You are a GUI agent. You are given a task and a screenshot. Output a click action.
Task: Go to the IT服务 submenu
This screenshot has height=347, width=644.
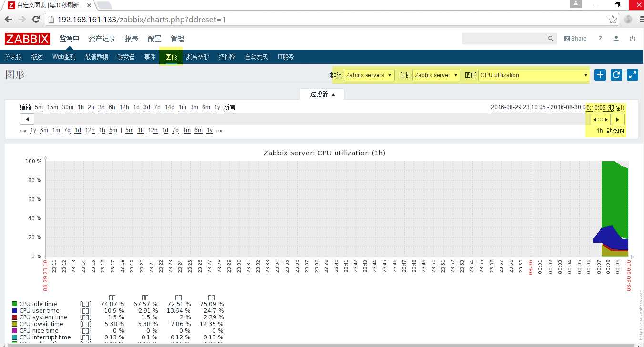click(x=286, y=57)
